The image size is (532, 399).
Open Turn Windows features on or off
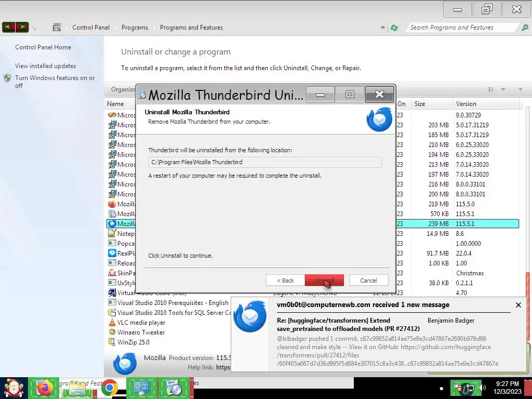pos(55,82)
